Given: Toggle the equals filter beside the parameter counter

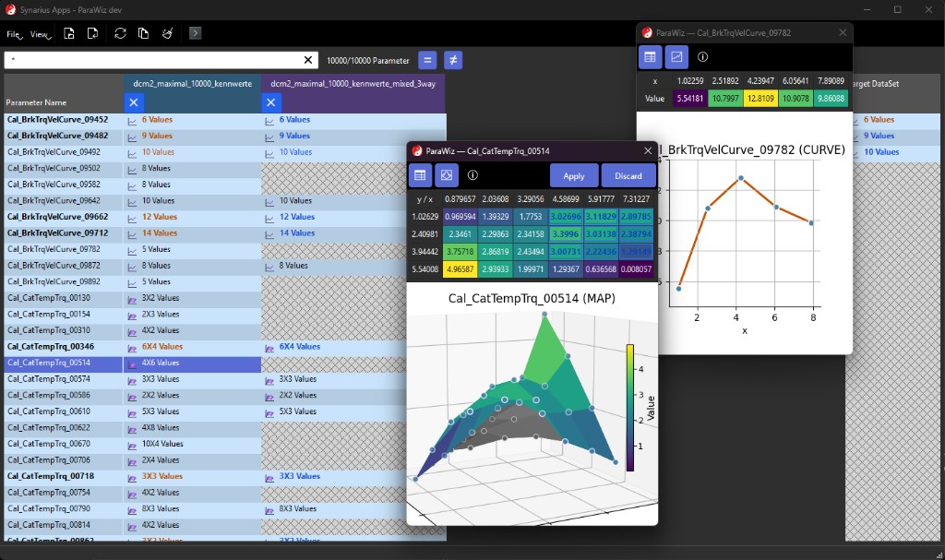Looking at the screenshot, I should pyautogui.click(x=427, y=59).
